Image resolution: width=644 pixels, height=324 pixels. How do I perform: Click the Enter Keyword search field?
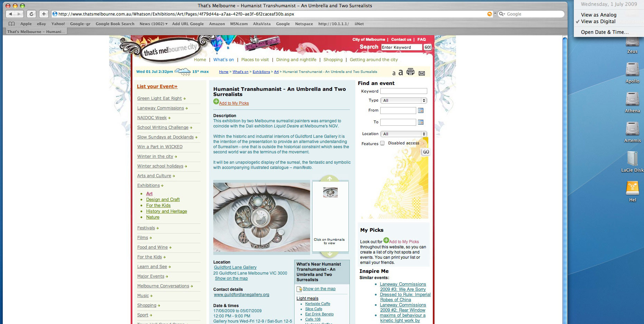tap(401, 47)
